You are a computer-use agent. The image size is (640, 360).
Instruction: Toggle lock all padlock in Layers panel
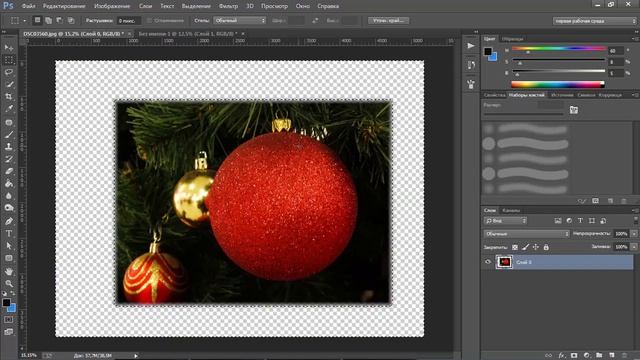[x=546, y=247]
